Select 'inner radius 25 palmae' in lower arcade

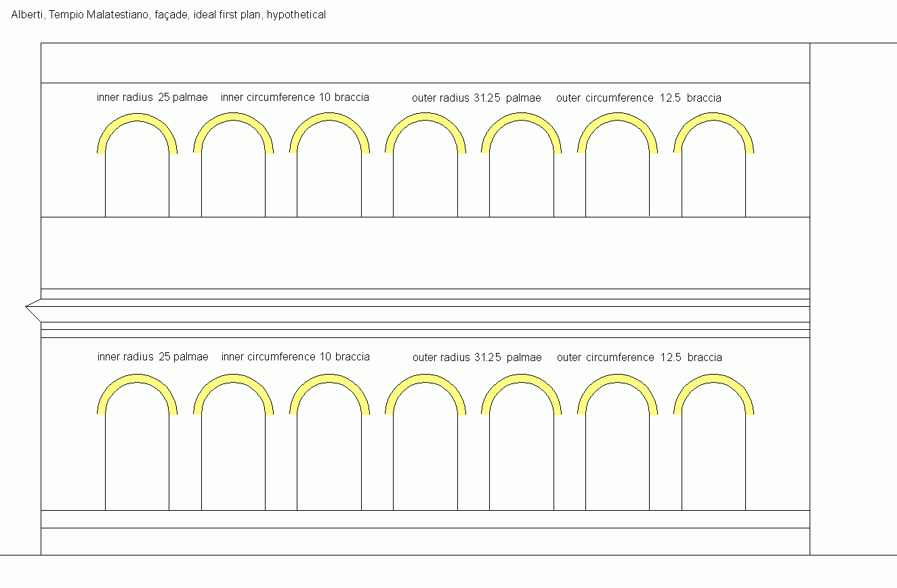153,356
